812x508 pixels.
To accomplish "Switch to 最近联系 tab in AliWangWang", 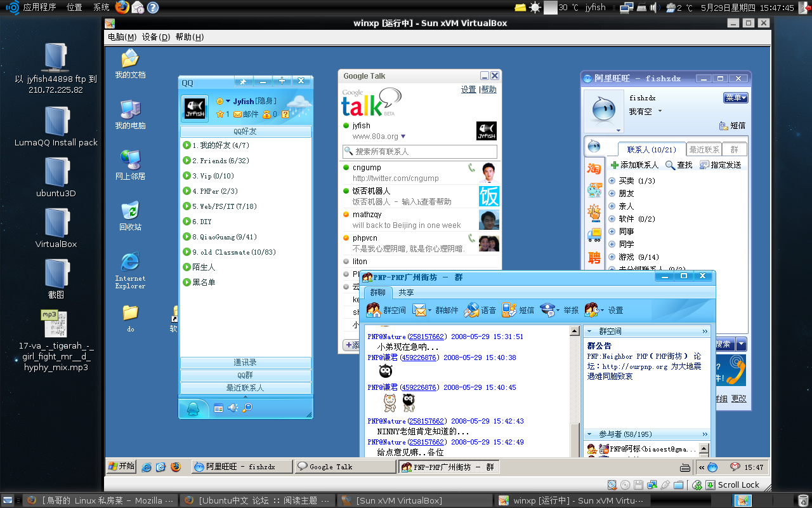I will pos(704,150).
